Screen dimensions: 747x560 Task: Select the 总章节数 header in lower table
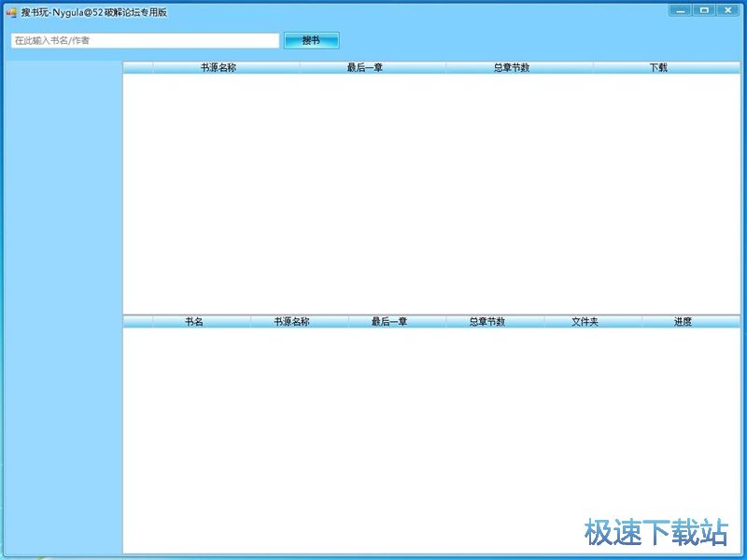[x=495, y=322]
